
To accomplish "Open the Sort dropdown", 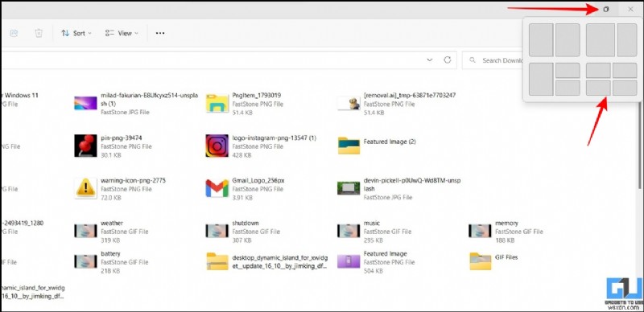I will [x=76, y=33].
